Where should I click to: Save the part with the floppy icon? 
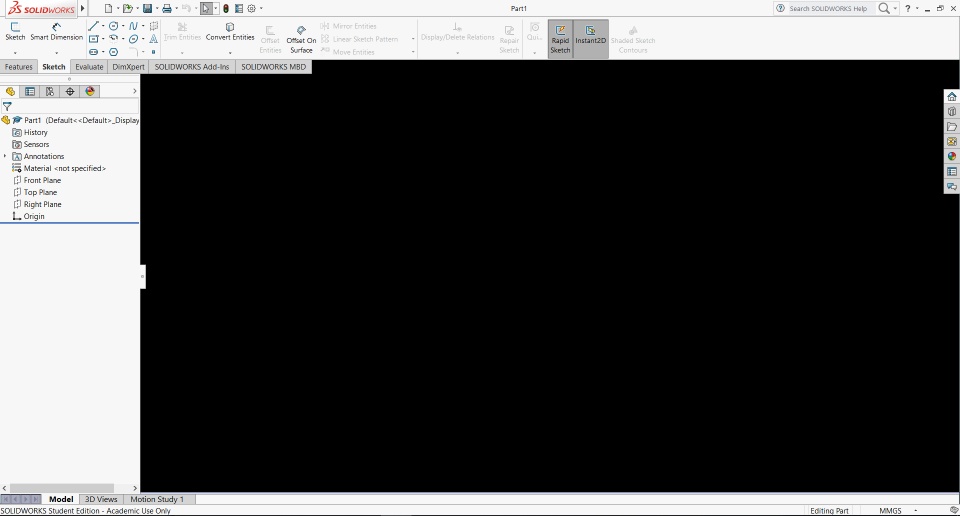pos(147,9)
